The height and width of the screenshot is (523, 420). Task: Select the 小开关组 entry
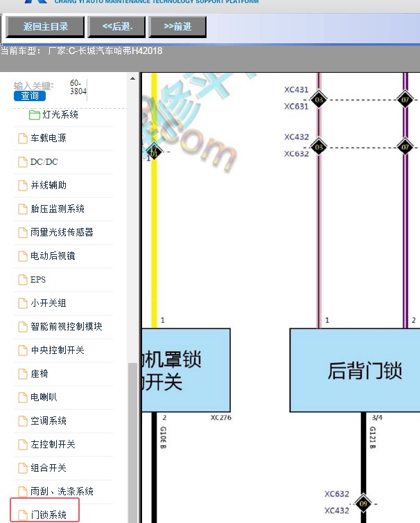click(x=49, y=303)
